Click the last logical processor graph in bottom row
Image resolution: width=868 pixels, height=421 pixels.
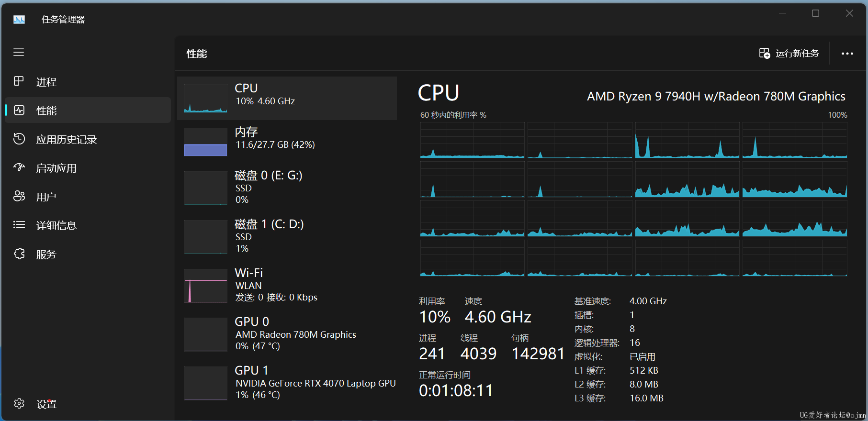point(795,258)
